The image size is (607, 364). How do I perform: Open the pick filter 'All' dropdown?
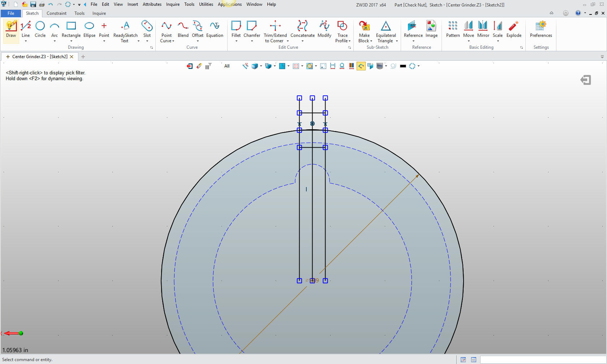pyautogui.click(x=227, y=66)
